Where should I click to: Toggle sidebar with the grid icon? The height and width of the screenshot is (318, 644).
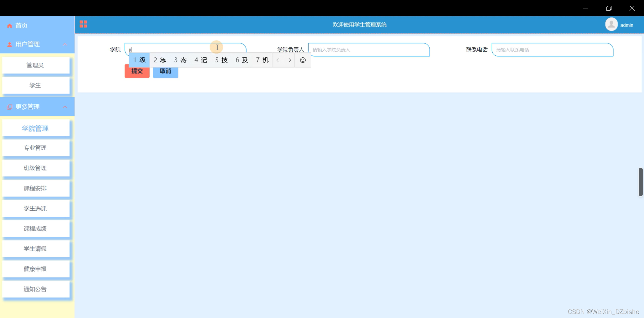[83, 24]
